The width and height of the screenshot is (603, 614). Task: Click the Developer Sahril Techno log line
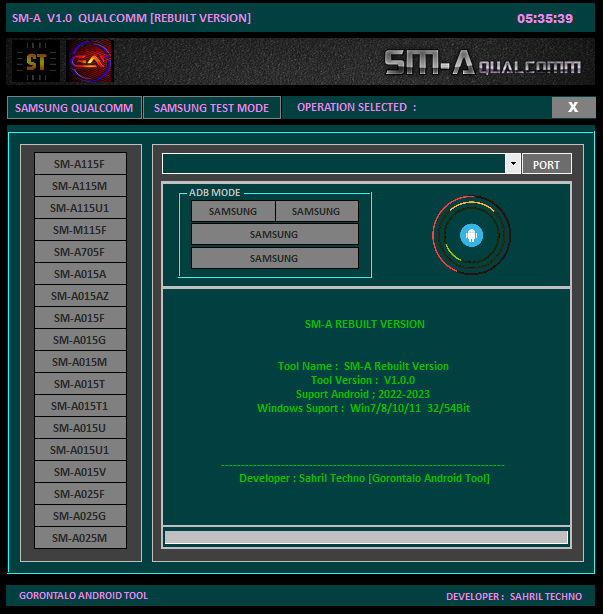pos(364,478)
